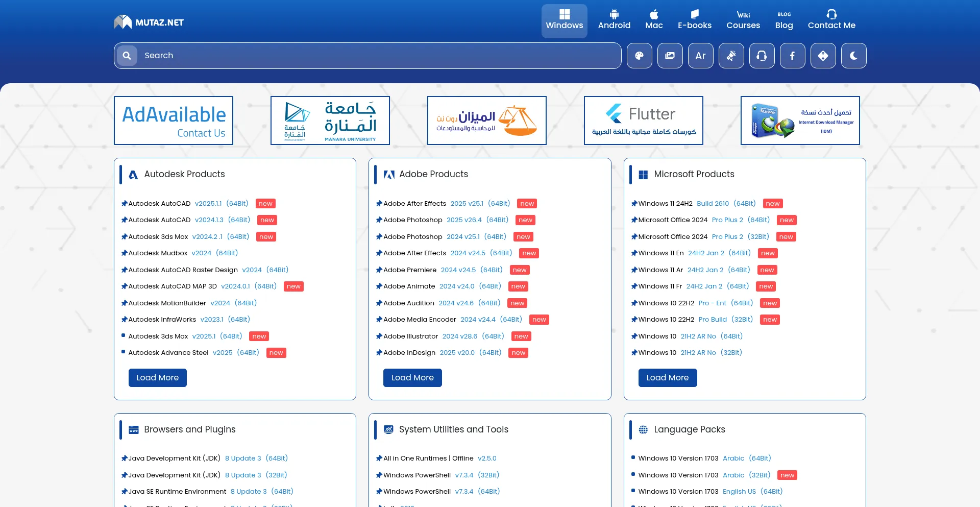Open the Contact Me page
This screenshot has width=980, height=507.
point(831,21)
